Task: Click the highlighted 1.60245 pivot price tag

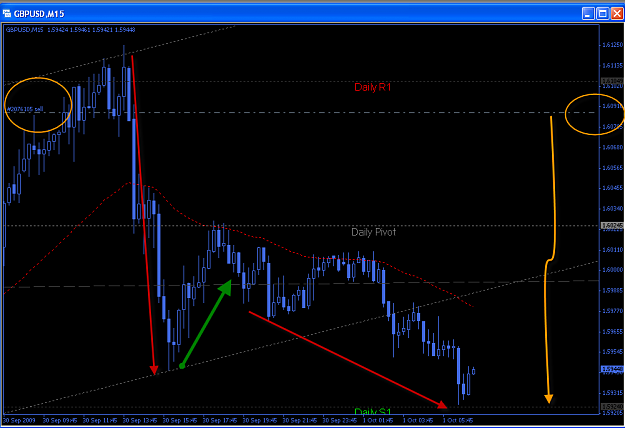Action: coord(612,226)
